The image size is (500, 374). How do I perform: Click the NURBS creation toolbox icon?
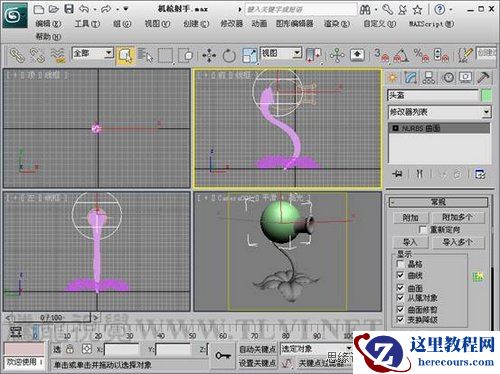click(x=478, y=276)
